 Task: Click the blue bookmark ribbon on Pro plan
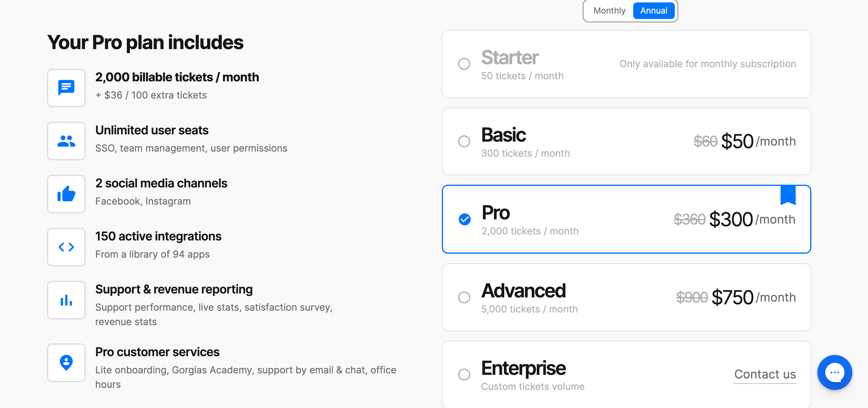(x=788, y=195)
